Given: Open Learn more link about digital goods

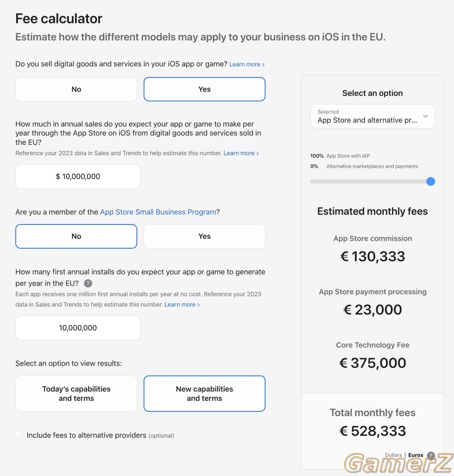Looking at the screenshot, I should pyautogui.click(x=247, y=64).
